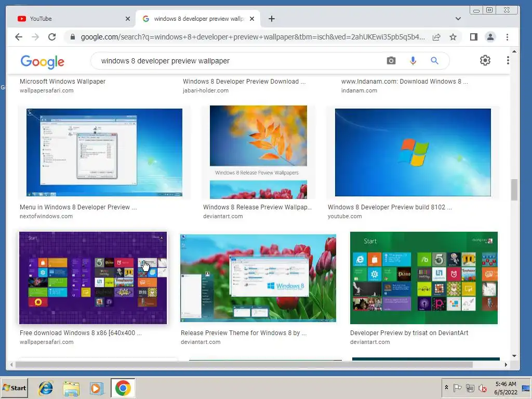Open a new tab with plus button

pos(272,19)
